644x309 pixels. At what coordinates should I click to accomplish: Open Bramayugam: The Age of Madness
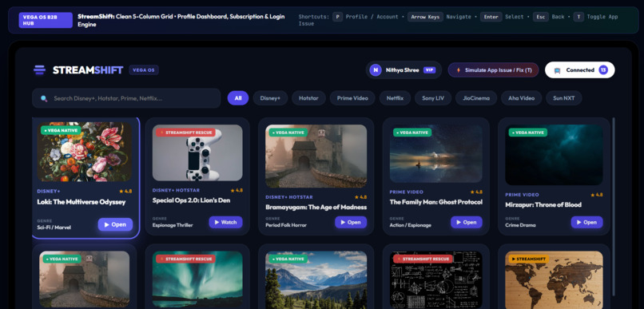(350, 222)
